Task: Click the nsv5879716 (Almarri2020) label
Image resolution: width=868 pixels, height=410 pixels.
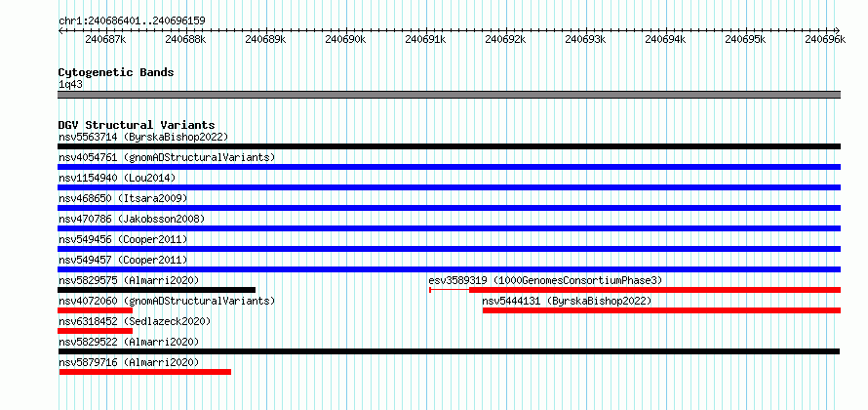Action: click(x=129, y=362)
